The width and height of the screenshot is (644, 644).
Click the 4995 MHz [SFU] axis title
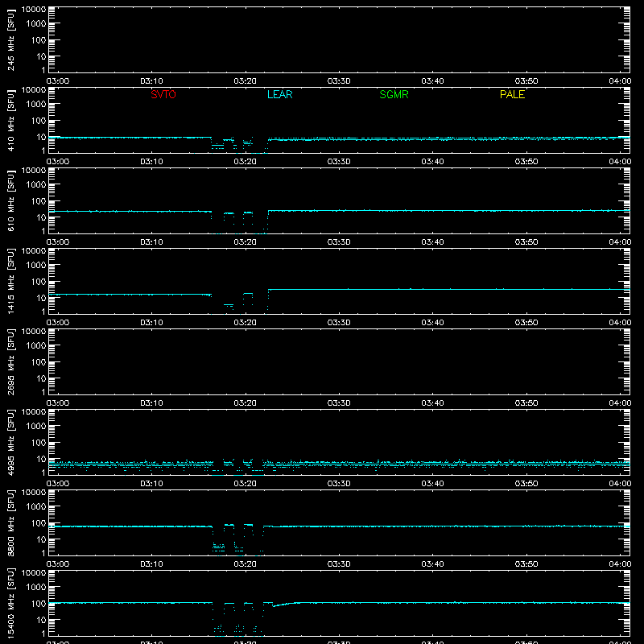click(11, 442)
